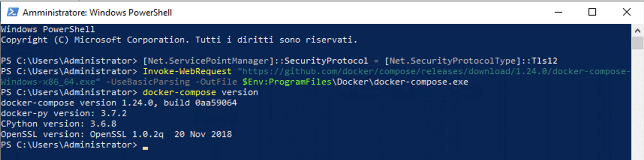Click the 'Amministratore: Windows PowerShell' title text
Screen dimensions: 644x160
[x=97, y=12]
